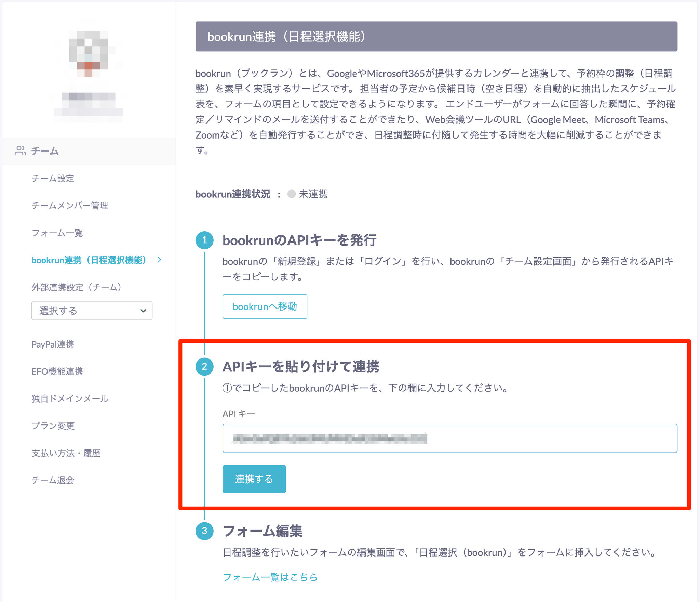Click the step 2 circle icon

pos(204,367)
